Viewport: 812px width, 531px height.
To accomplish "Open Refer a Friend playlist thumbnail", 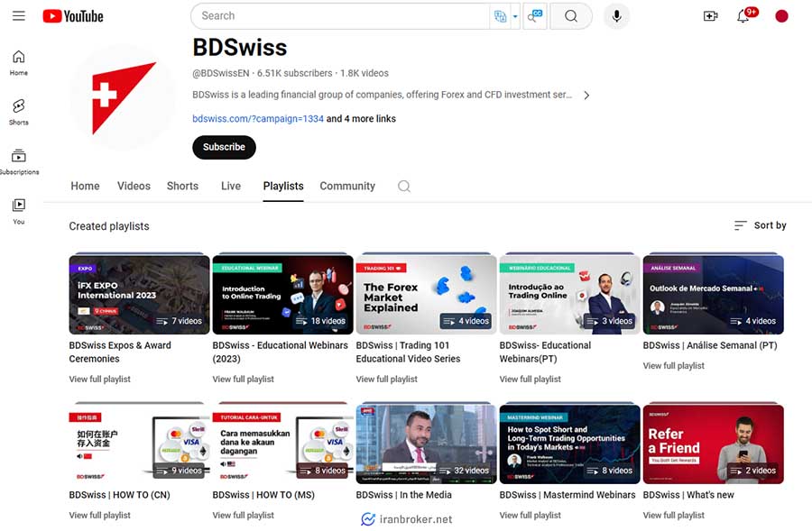I will [x=713, y=444].
